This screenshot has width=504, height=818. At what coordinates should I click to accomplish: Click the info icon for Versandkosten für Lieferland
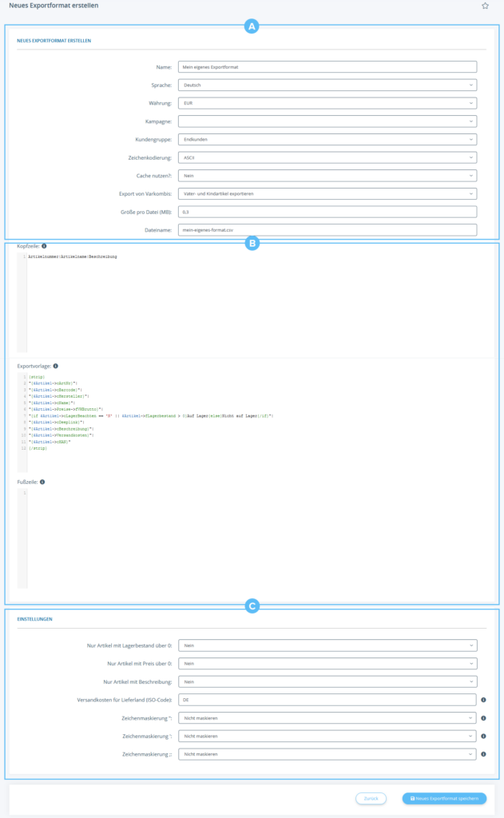pos(485,700)
